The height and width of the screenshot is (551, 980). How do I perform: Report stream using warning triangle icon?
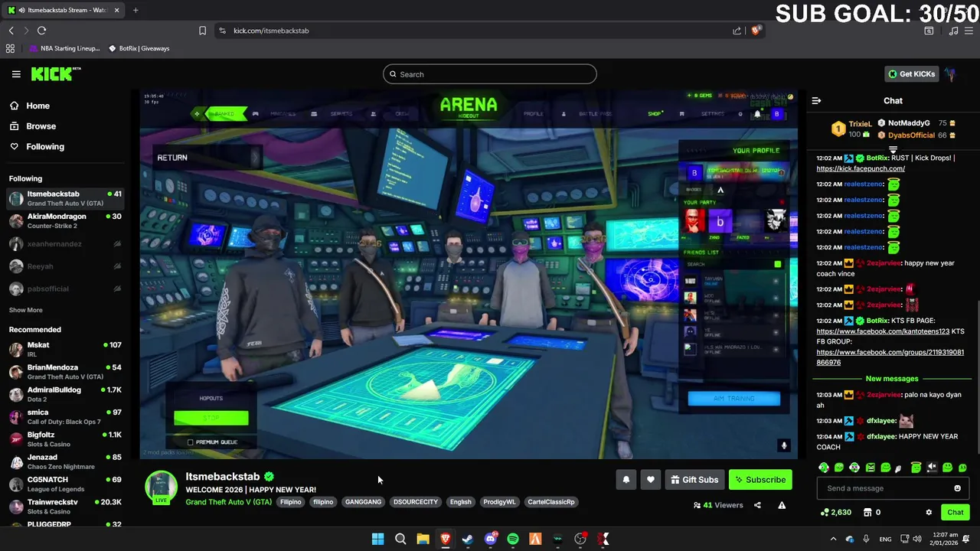[x=782, y=505]
